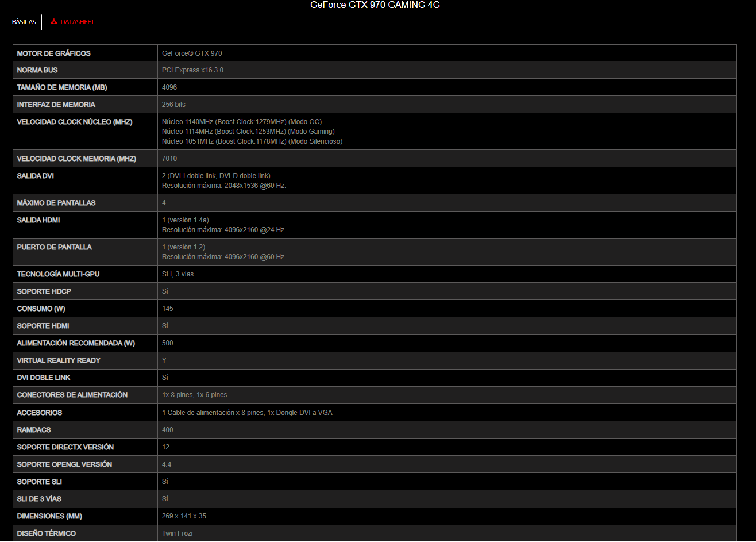Click the CONECTORES DE ALIMENTACIÓN label
756x542 pixels.
pyautogui.click(x=72, y=395)
